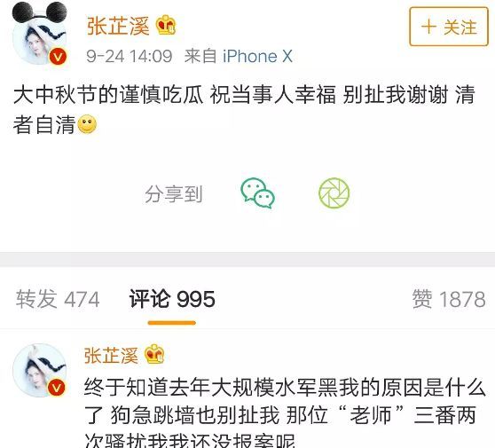Open iPhone X source link
The width and height of the screenshot is (495, 448).
point(257,56)
